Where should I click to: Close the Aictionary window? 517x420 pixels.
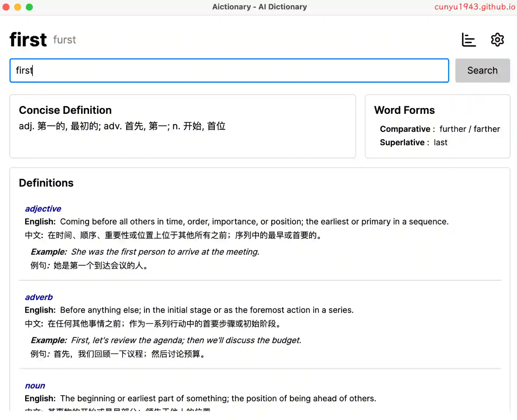[x=6, y=7]
